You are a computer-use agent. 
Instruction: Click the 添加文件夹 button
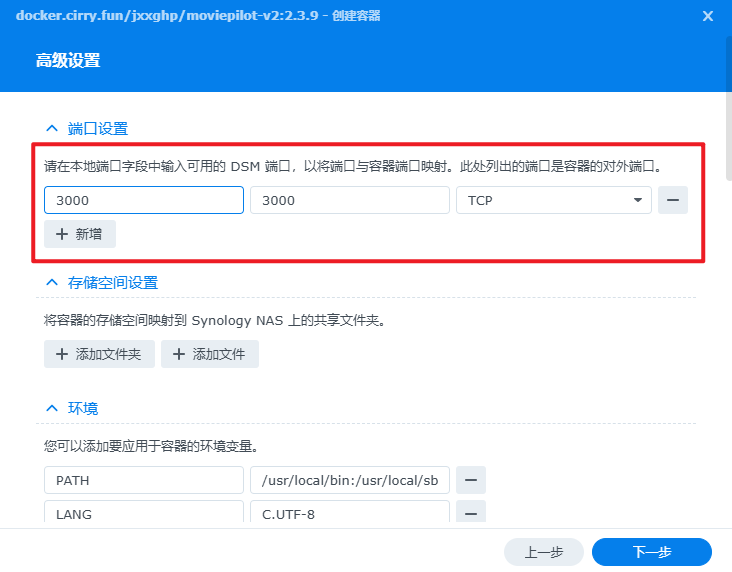coord(99,354)
